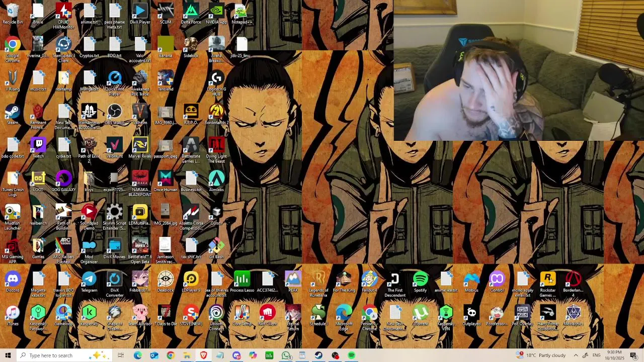Open Brave from the taskbar
644x362 pixels.
pos(203,355)
